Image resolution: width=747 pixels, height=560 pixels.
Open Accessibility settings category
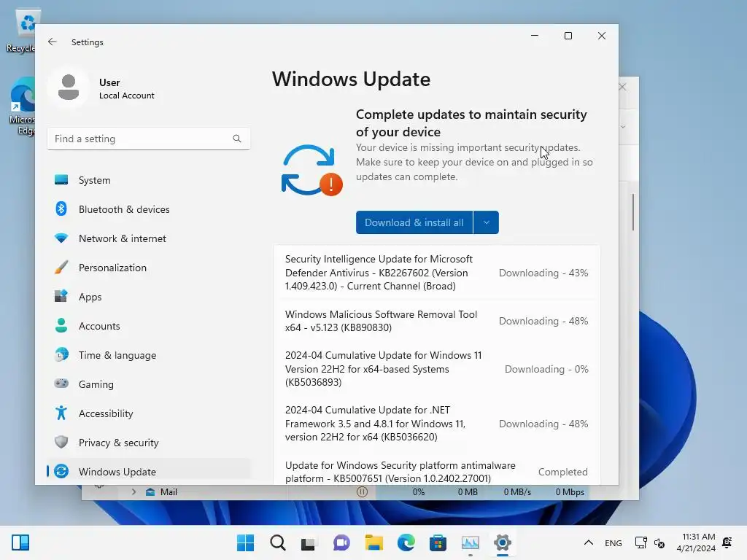(149, 413)
